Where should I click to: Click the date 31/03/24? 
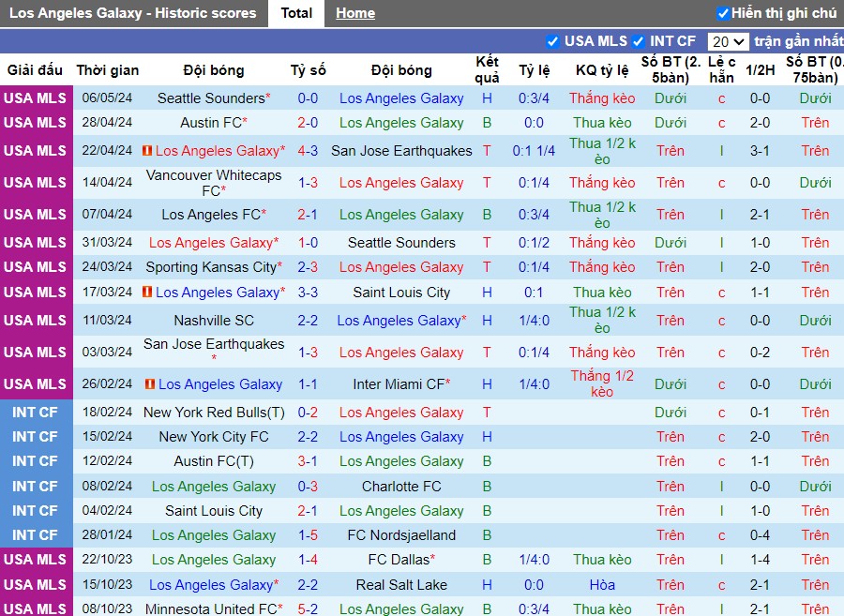(x=107, y=243)
